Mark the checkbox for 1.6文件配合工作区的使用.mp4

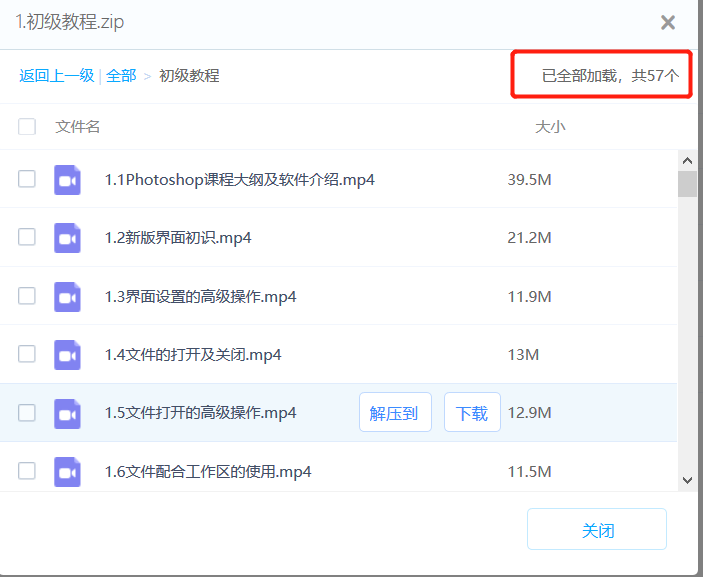coord(27,471)
